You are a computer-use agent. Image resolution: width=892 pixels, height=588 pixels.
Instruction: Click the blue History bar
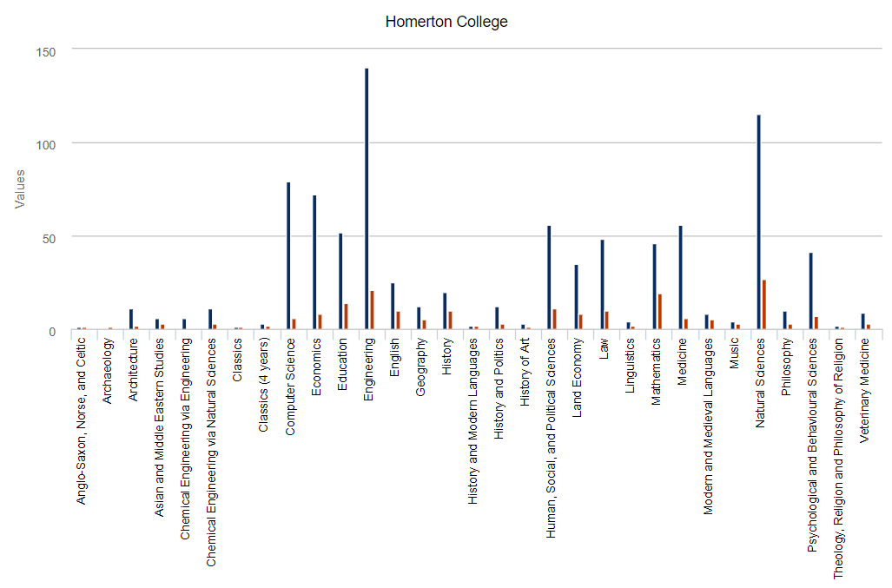click(x=445, y=311)
